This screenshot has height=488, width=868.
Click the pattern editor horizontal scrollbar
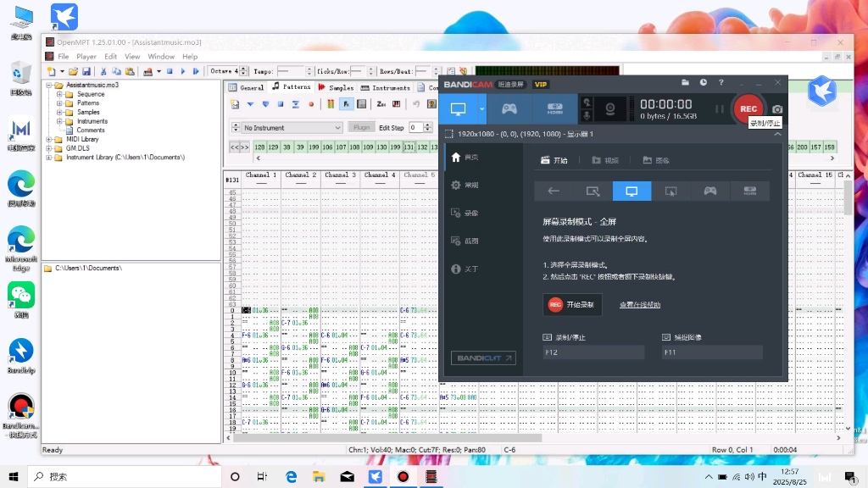(387, 438)
